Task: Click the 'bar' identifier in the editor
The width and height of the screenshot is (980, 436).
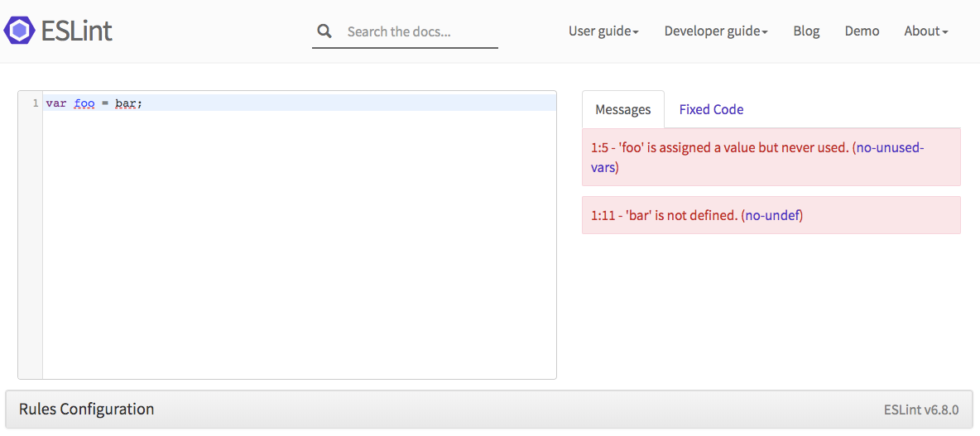Action: (x=125, y=103)
